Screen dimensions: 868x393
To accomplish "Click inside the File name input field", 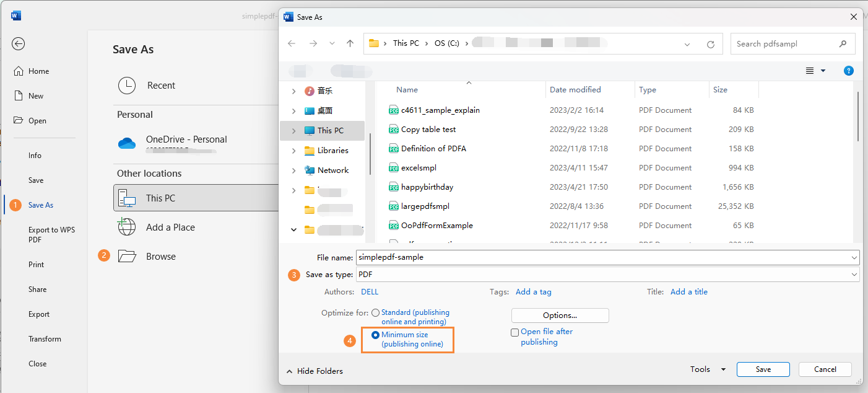I will point(557,257).
